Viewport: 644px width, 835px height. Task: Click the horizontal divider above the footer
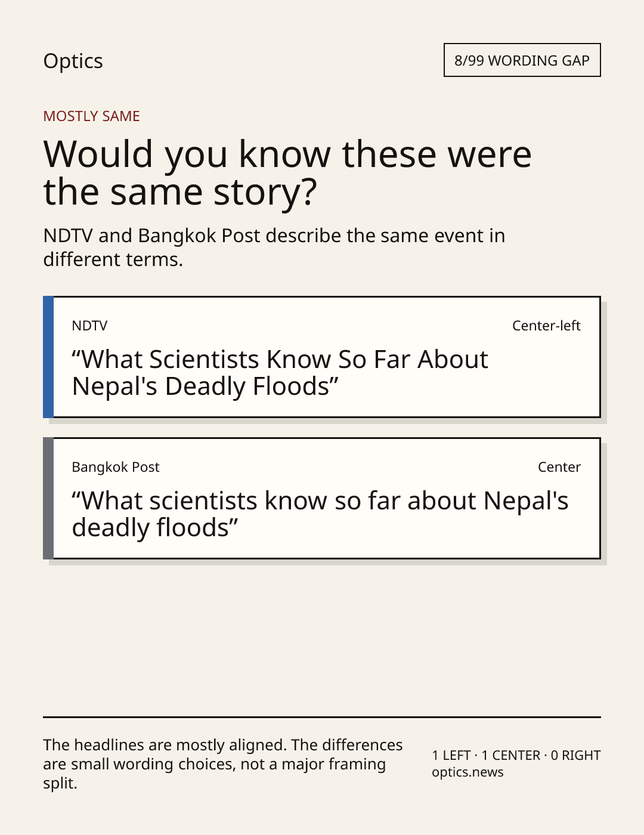322,717
